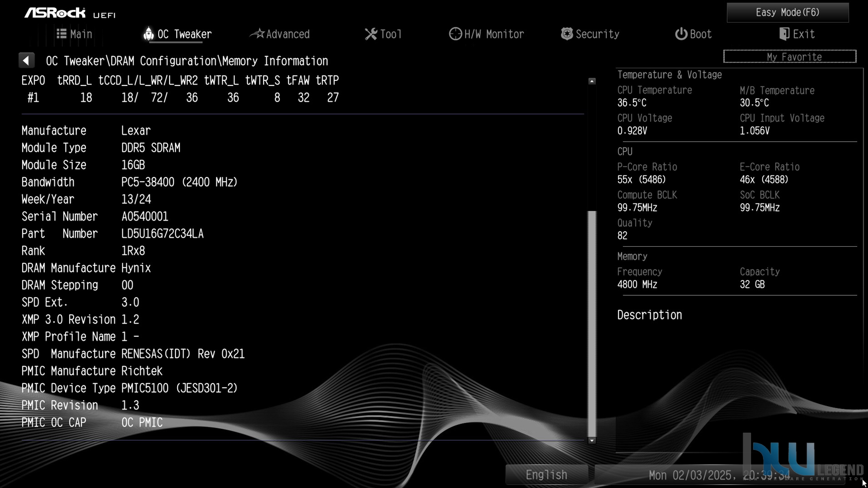Select the PMIC Revision 1.3 row
Image resolution: width=868 pixels, height=488 pixels.
[80, 406]
